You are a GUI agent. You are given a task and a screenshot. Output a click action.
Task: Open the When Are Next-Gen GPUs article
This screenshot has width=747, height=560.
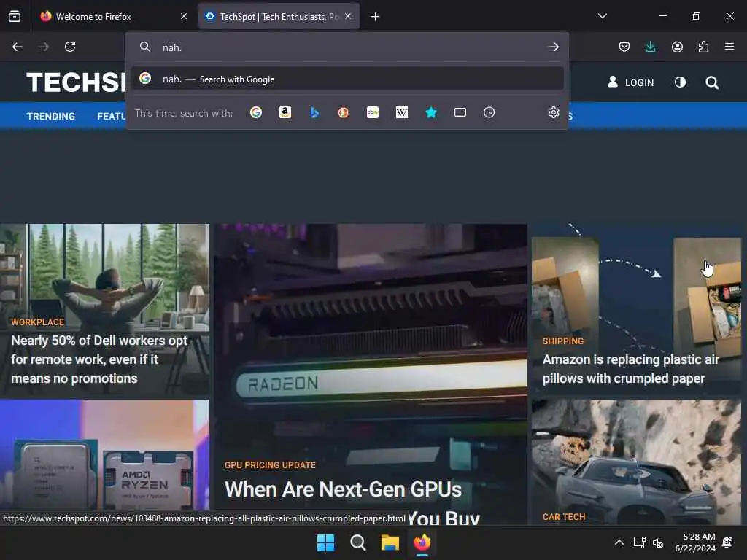click(352, 503)
